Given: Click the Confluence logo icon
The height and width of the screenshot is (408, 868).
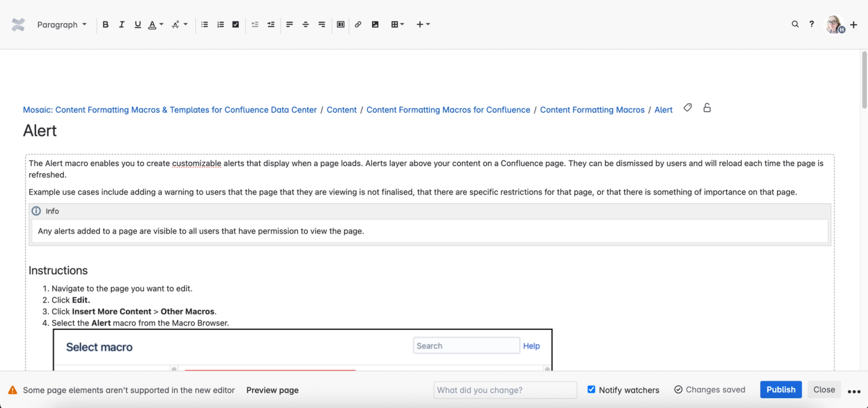Looking at the screenshot, I should coord(18,25).
